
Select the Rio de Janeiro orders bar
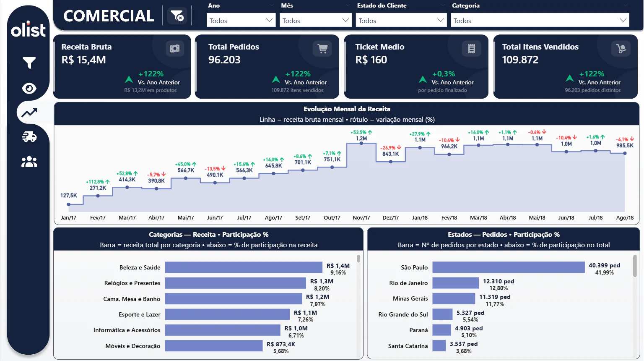[x=456, y=283]
